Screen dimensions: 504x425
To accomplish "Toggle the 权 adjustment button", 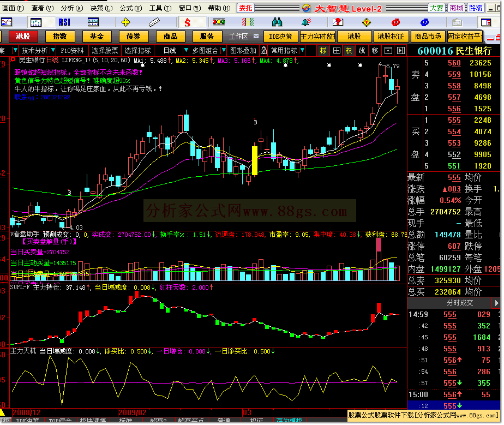I will [x=349, y=51].
